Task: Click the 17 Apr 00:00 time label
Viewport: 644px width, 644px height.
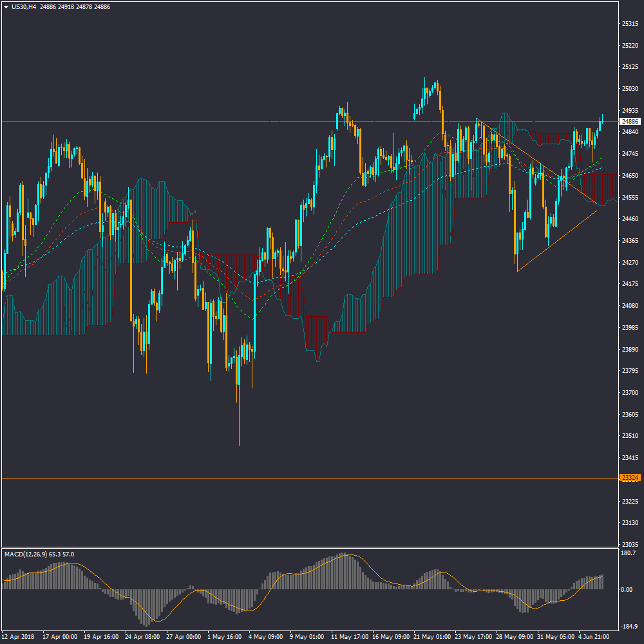Action: coord(60,637)
